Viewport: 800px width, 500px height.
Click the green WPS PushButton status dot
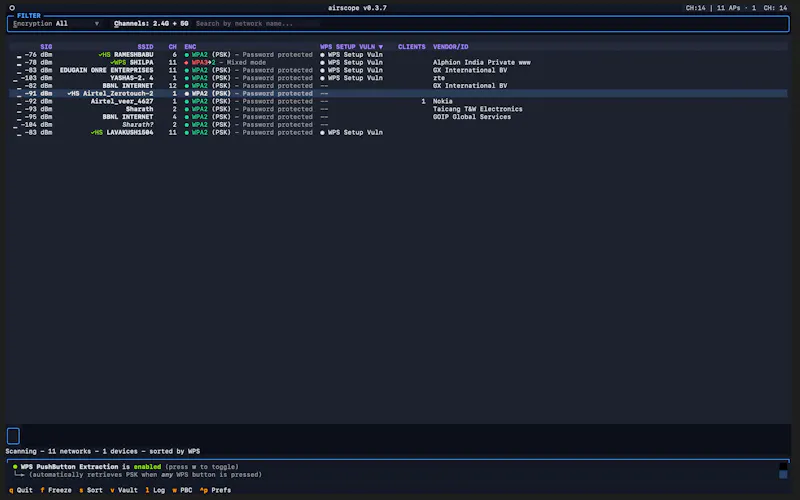(x=15, y=467)
